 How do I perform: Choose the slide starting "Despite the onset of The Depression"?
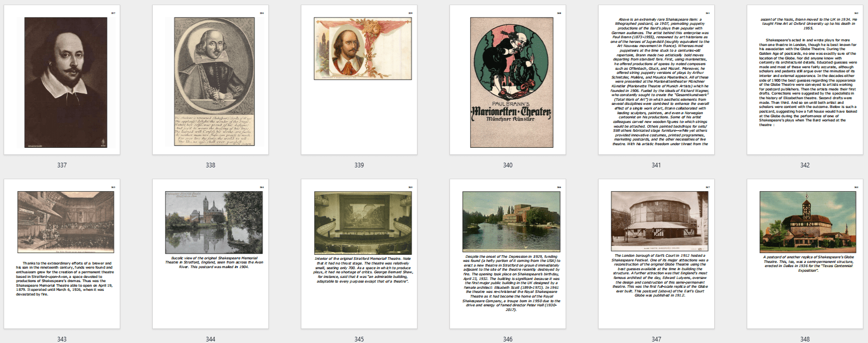pyautogui.click(x=508, y=254)
